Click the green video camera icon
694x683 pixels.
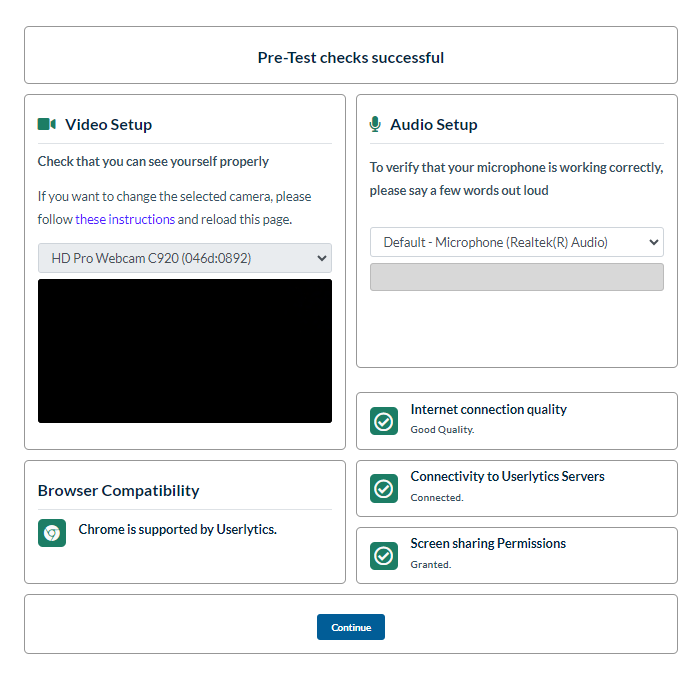click(47, 124)
